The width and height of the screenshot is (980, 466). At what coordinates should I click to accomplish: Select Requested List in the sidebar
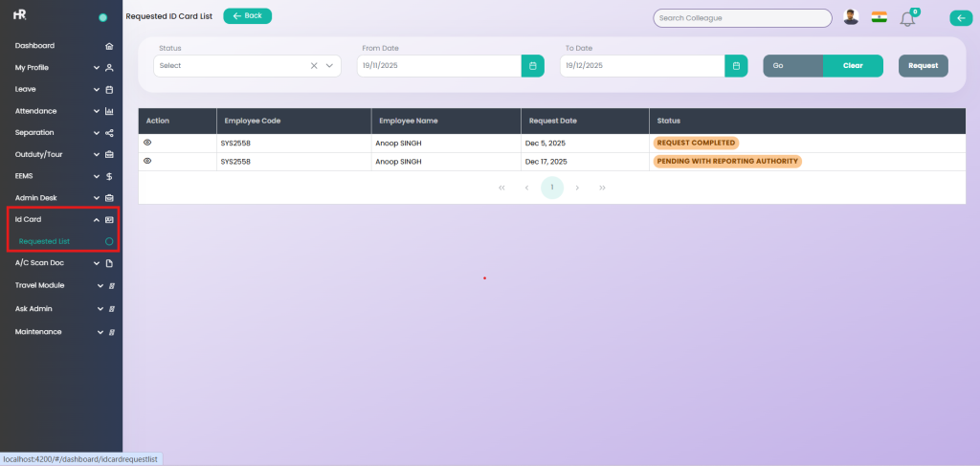point(45,241)
